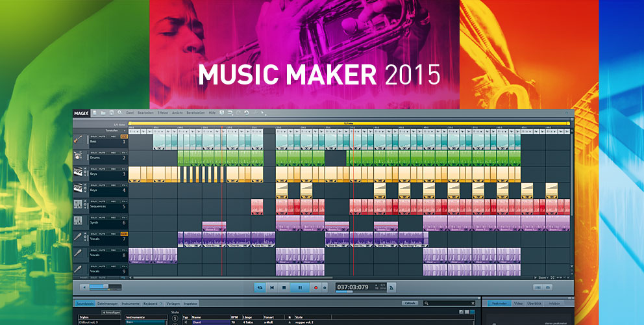Click the hinzufügen button above Styles
The width and height of the screenshot is (644, 325).
point(111,313)
